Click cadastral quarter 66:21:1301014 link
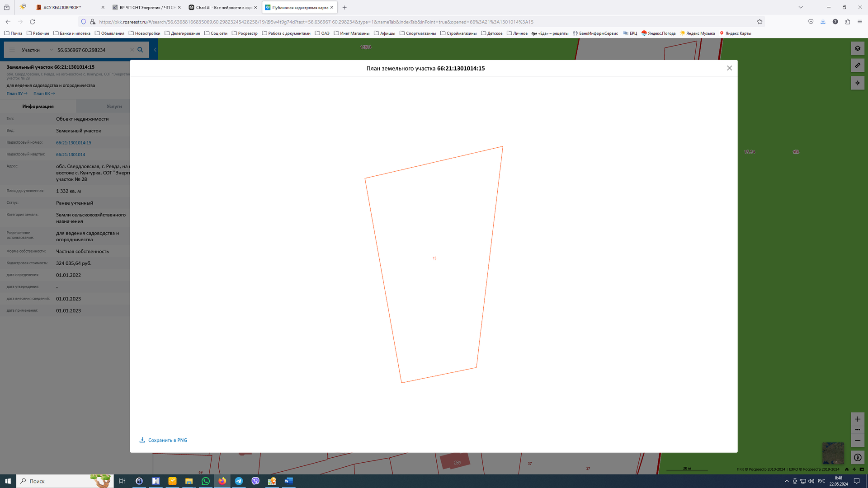The width and height of the screenshot is (868, 488). click(71, 155)
